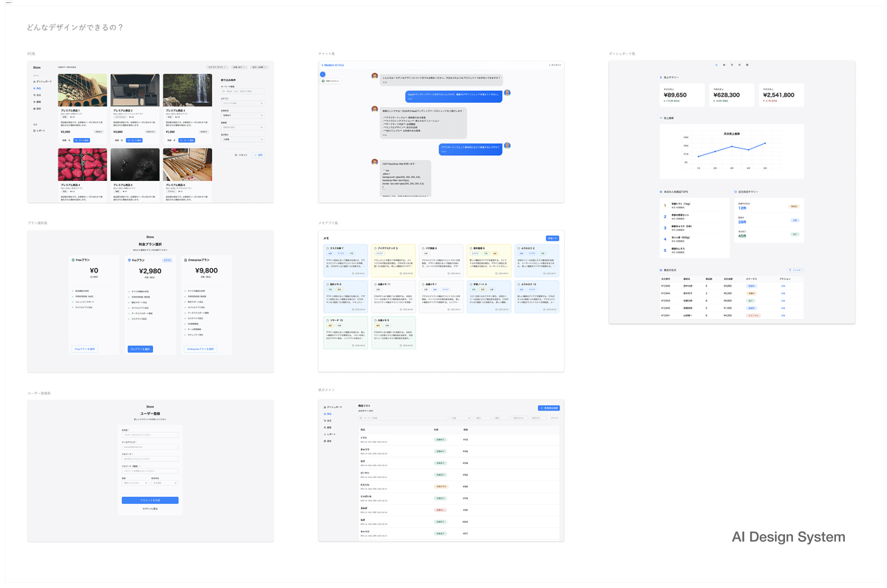Click ¥2,541,800 sales summary card
Image resolution: width=887 pixels, height=588 pixels.
pyautogui.click(x=781, y=95)
